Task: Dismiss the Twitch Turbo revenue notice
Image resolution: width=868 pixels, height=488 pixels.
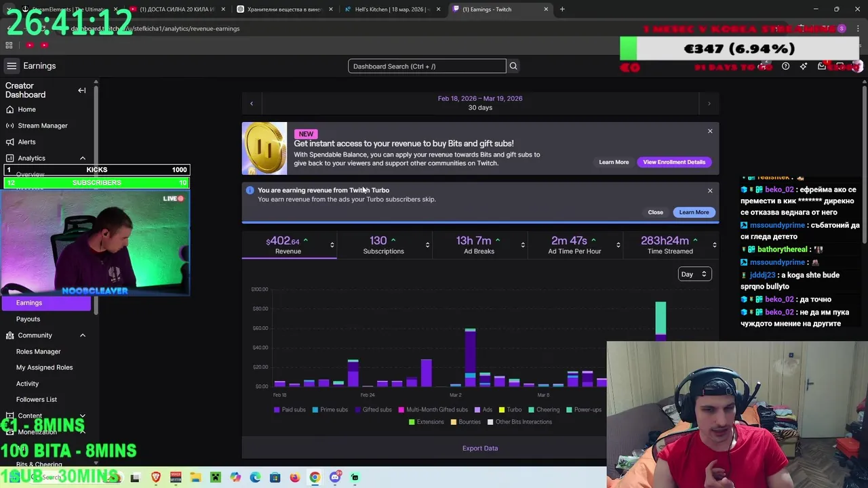Action: point(710,190)
